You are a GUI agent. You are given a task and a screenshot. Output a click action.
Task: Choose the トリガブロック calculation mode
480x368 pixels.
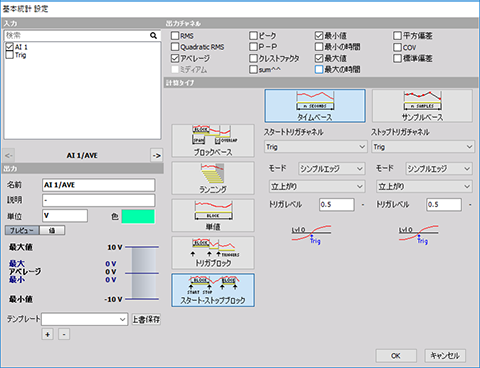(x=213, y=253)
